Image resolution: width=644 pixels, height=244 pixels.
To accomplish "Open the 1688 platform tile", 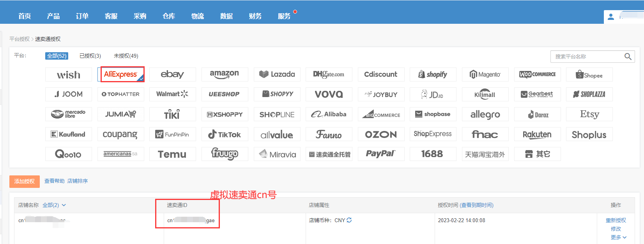I will (x=433, y=154).
